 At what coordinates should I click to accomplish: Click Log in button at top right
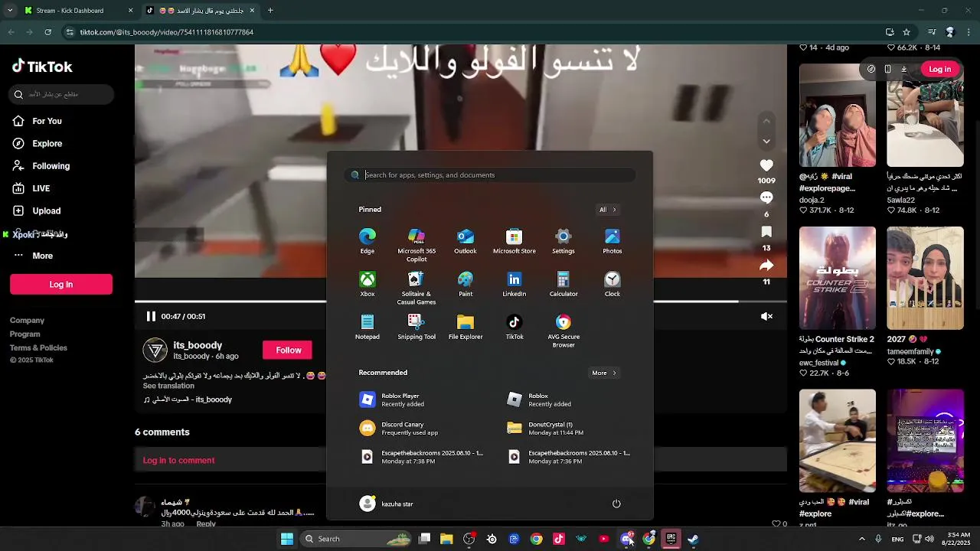tap(939, 69)
